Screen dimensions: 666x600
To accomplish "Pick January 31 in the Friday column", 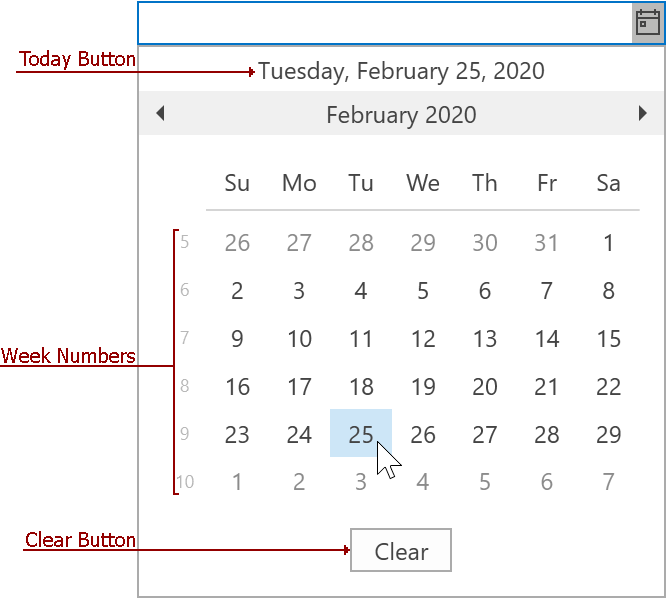I will click(x=547, y=243).
